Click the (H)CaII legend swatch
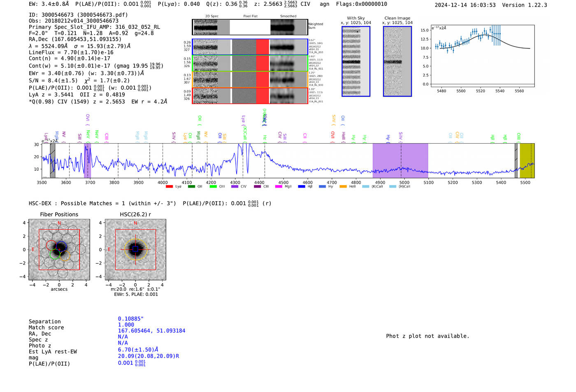Image resolution: width=576 pixels, height=392 pixels. coord(393,187)
